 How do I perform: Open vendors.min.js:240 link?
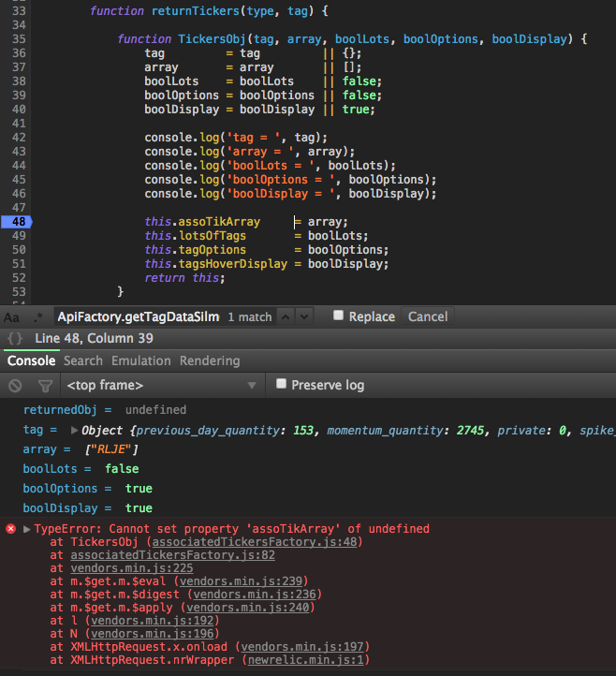pos(248,608)
